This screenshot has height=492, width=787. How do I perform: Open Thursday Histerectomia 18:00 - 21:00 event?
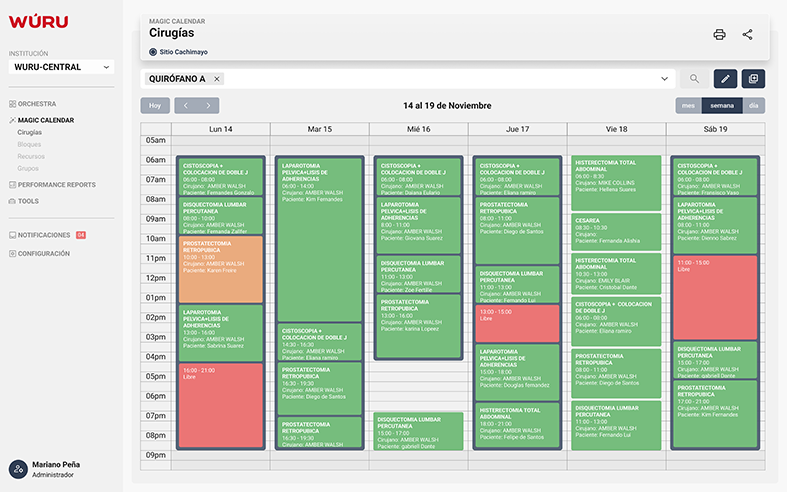517,425
